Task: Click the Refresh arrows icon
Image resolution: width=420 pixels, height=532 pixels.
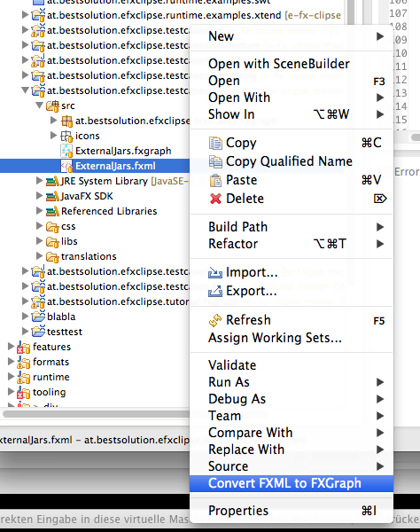Action: tap(215, 320)
